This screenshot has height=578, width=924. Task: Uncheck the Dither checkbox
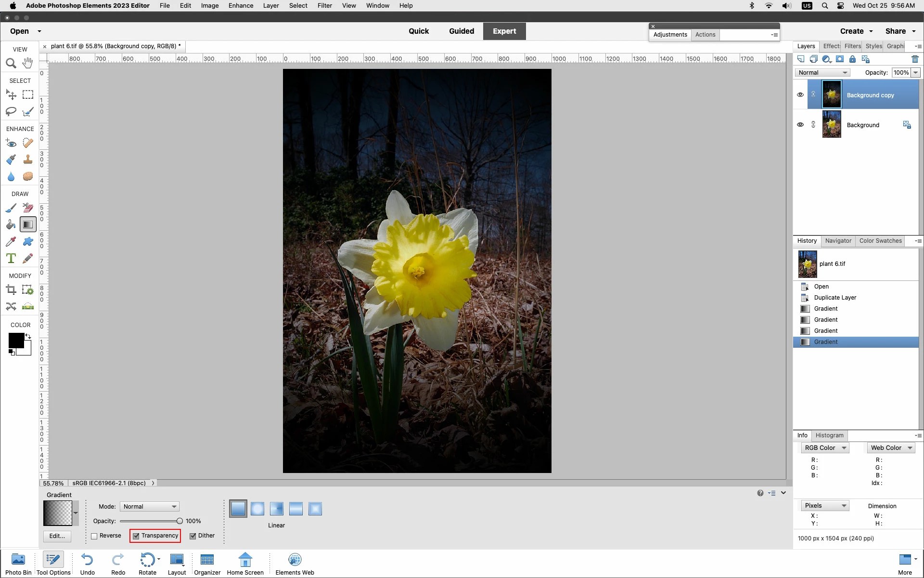[193, 536]
